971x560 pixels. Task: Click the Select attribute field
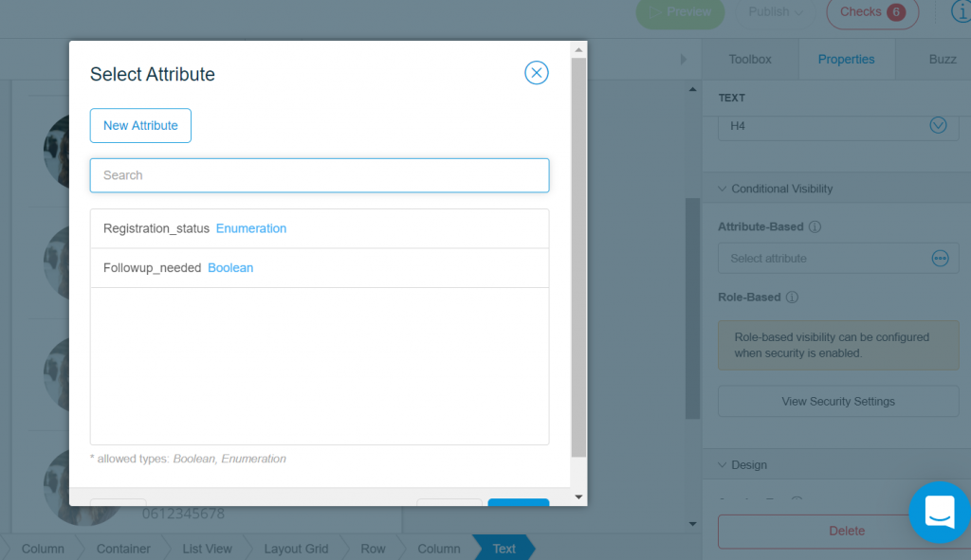(838, 258)
